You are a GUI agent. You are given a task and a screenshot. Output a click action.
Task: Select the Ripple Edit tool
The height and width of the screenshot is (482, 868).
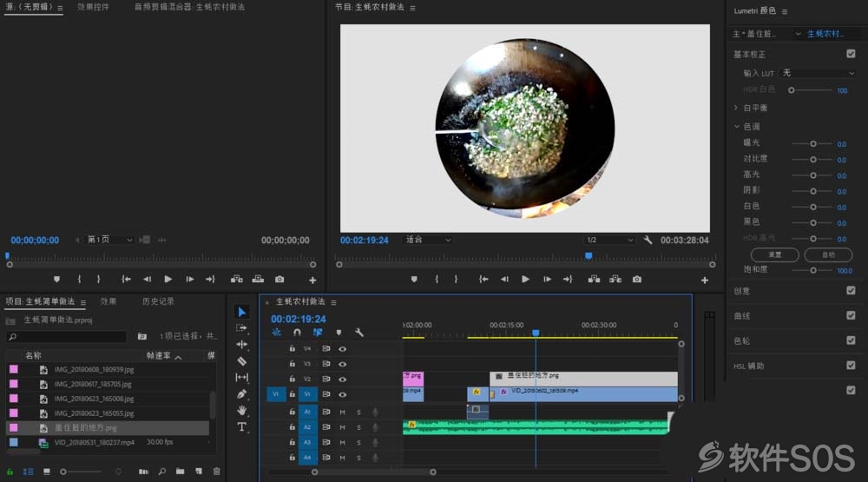point(242,345)
